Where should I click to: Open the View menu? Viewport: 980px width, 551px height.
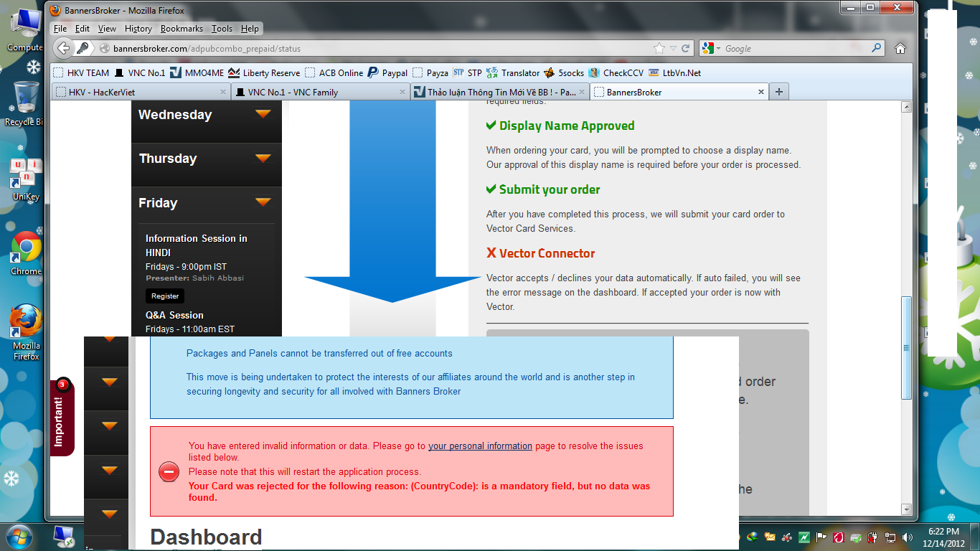[107, 29]
